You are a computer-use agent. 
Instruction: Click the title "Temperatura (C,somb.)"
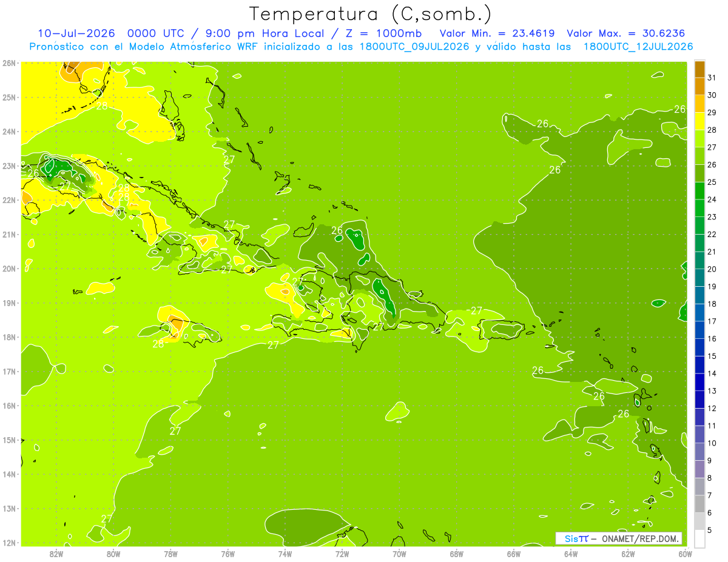371,15
